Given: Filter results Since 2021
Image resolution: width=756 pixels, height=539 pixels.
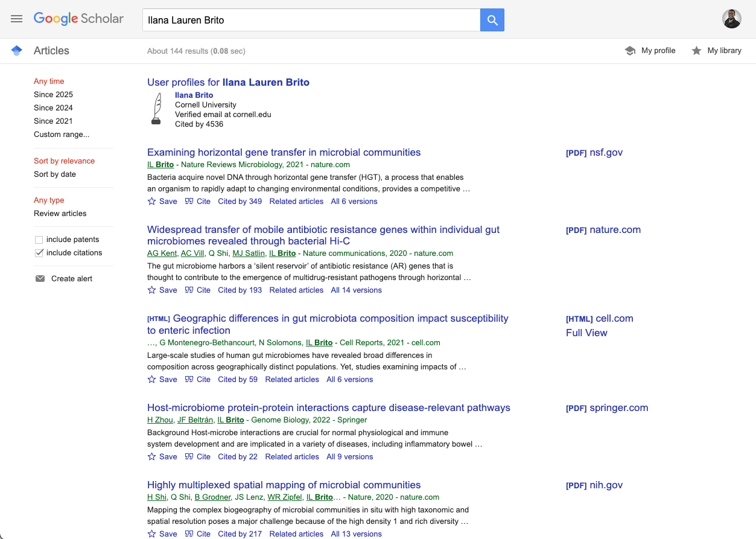Looking at the screenshot, I should point(53,121).
